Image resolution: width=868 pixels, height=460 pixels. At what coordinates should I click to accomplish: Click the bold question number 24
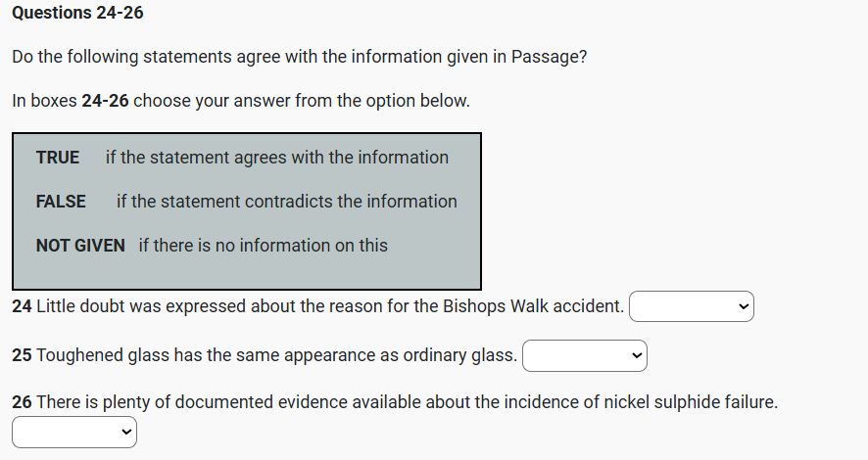coord(22,306)
